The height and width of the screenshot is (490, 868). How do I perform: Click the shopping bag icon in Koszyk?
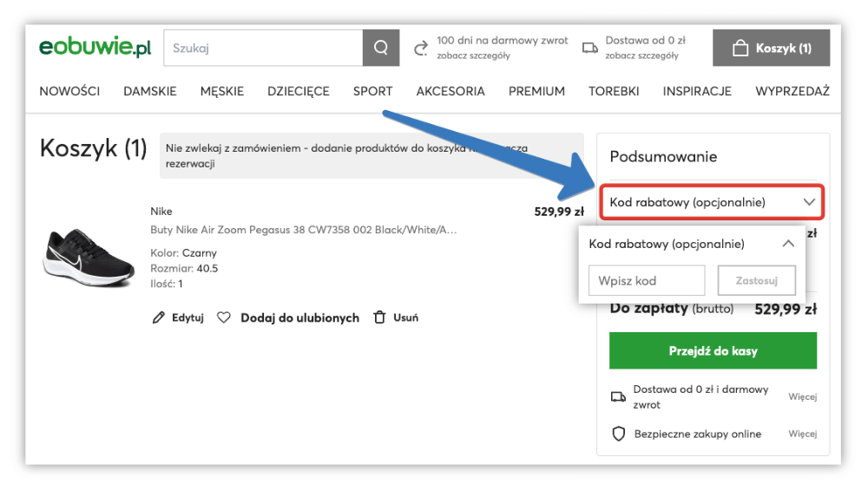(740, 49)
